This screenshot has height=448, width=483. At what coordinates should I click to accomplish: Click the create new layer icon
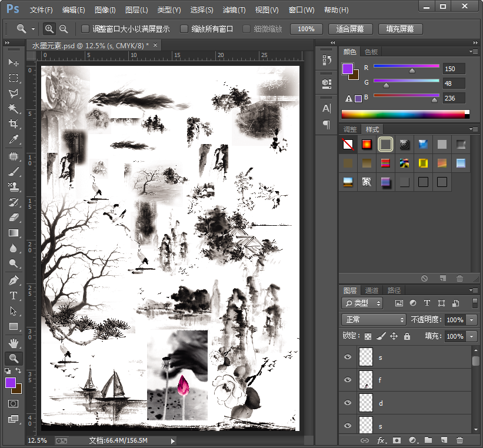(444, 440)
